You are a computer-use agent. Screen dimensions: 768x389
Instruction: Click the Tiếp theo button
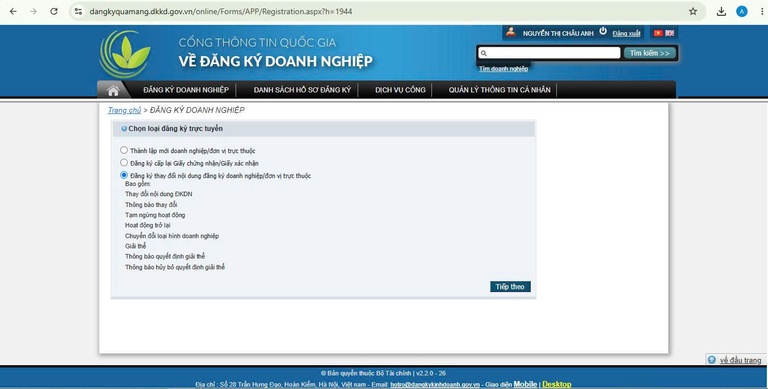(x=510, y=287)
